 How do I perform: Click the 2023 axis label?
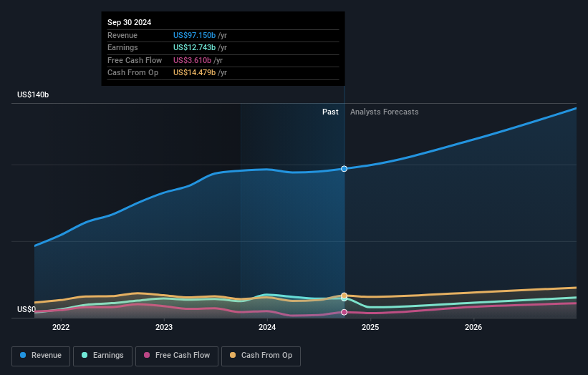(164, 327)
